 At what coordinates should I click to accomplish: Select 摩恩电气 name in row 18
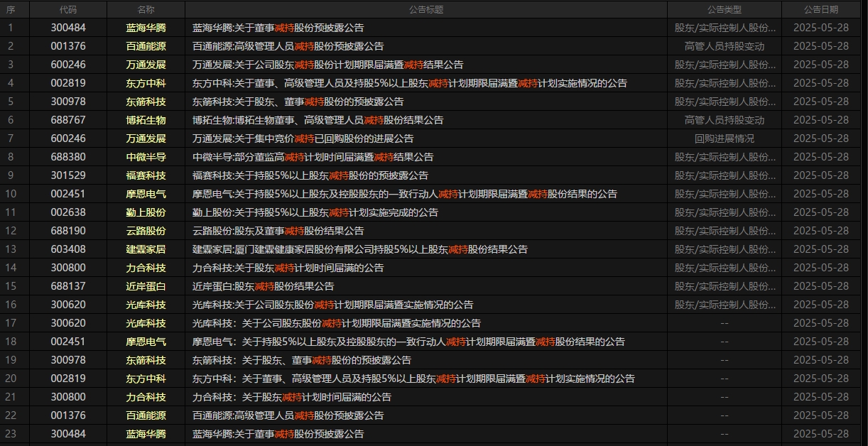[146, 342]
